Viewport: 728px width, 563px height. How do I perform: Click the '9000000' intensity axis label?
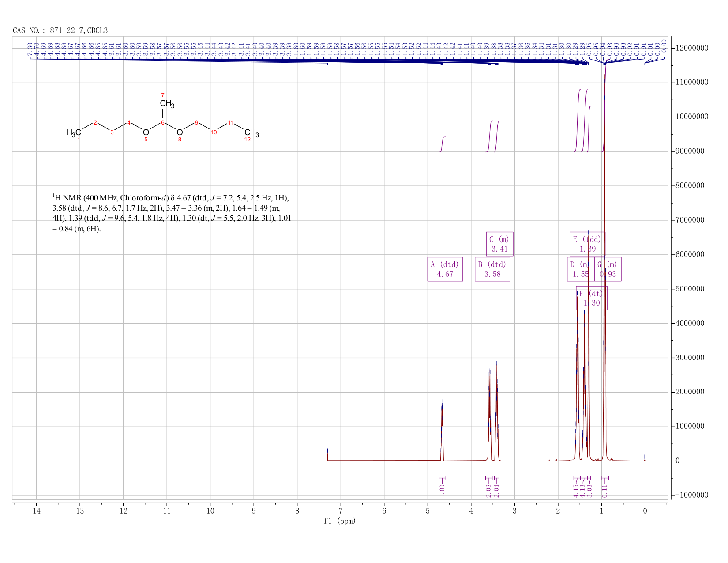click(x=690, y=151)
